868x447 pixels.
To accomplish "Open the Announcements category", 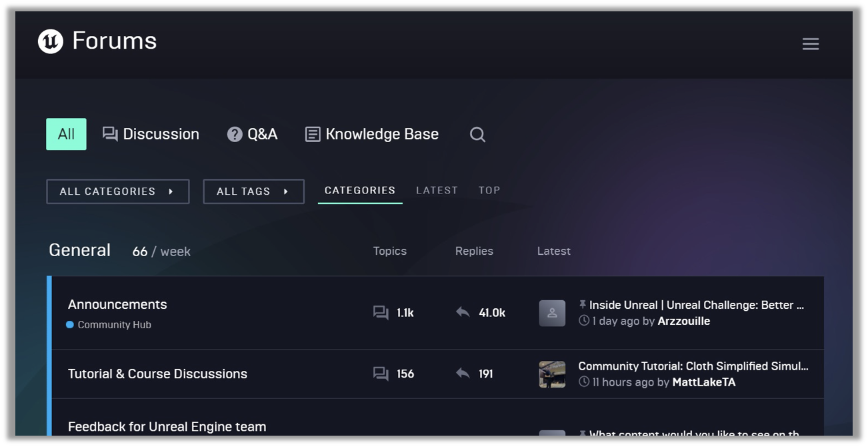I will pos(117,304).
